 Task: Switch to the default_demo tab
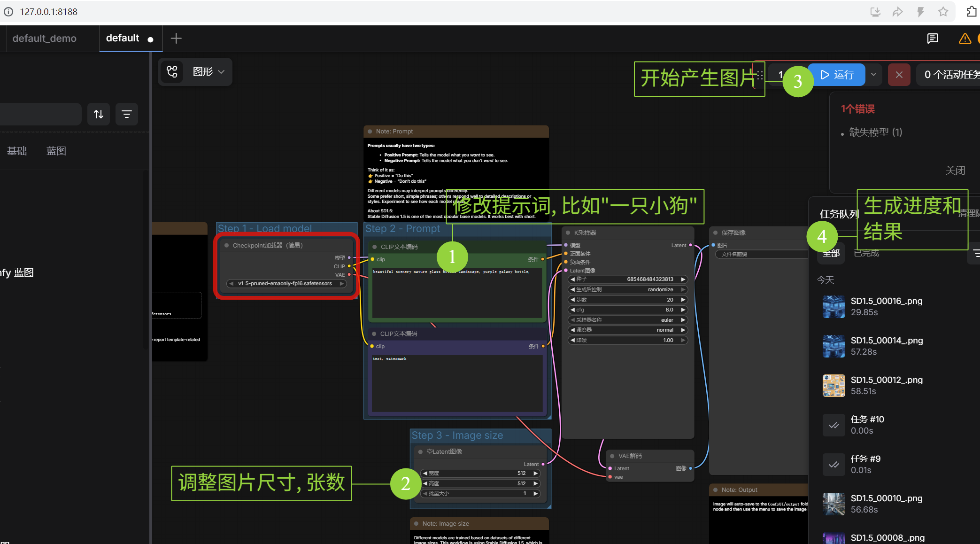pos(45,39)
